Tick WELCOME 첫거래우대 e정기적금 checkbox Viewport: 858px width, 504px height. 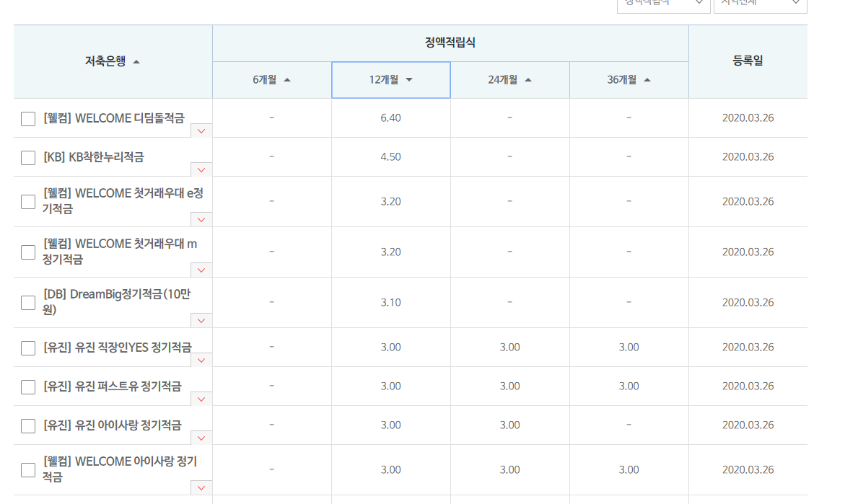[x=28, y=202]
